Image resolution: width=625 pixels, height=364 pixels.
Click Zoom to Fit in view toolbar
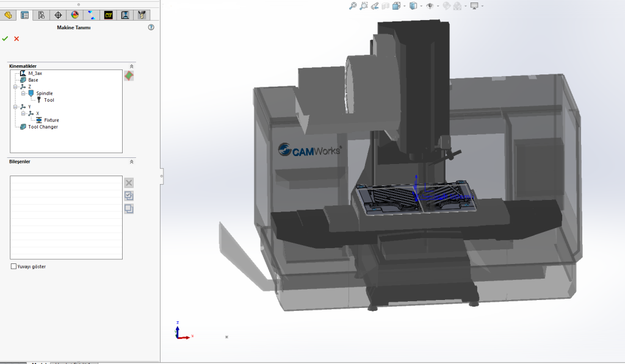[353, 6]
